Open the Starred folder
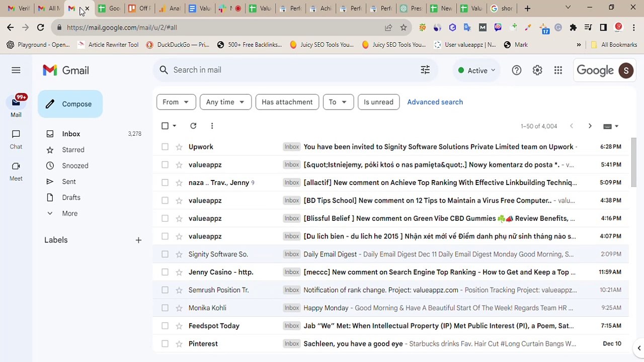This screenshot has height=362, width=644. 73,150
